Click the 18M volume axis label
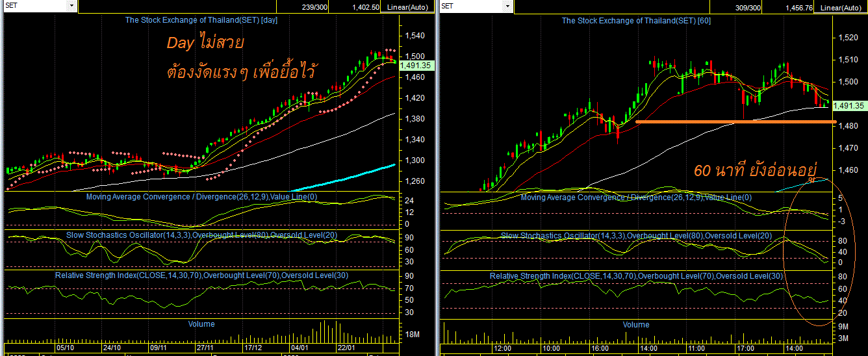The width and height of the screenshot is (868, 356). 413,335
